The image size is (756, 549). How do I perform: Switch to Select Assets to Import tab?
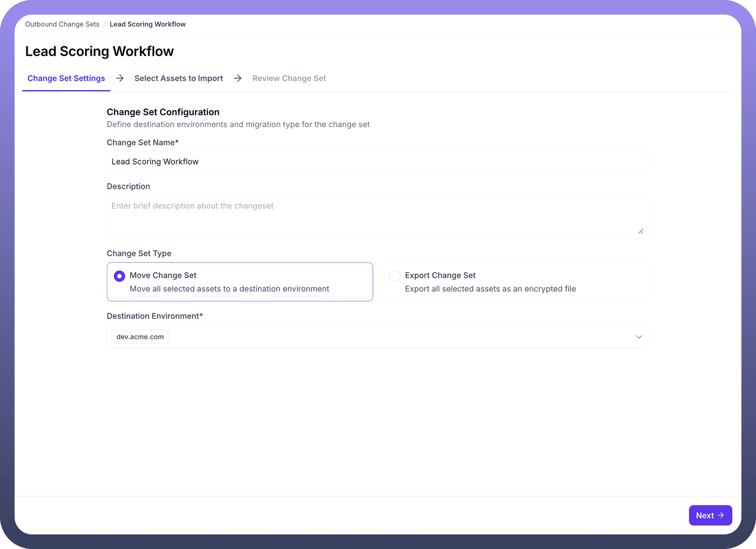coord(178,78)
